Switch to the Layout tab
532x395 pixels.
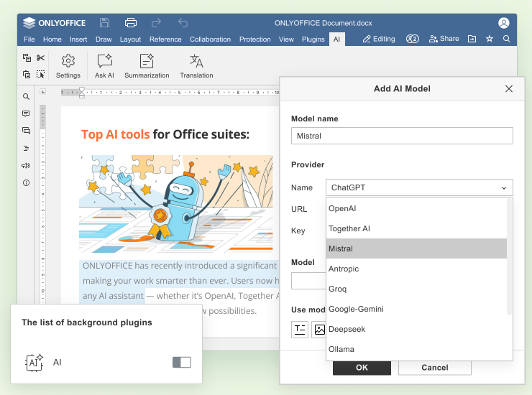coord(130,39)
